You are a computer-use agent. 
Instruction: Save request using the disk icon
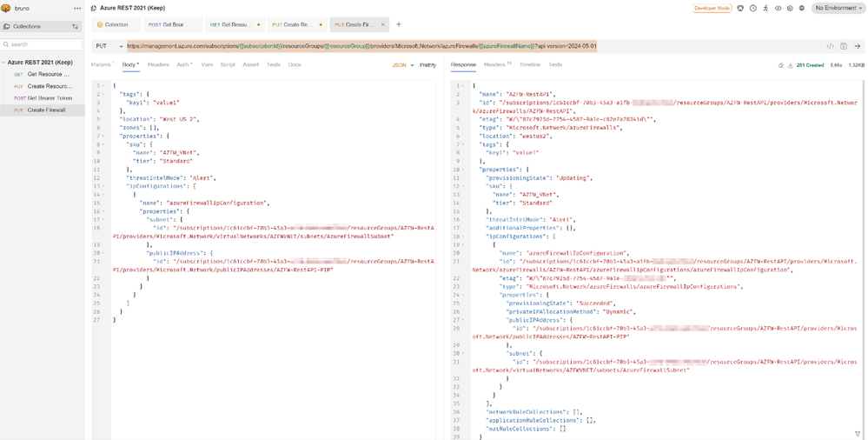[844, 47]
